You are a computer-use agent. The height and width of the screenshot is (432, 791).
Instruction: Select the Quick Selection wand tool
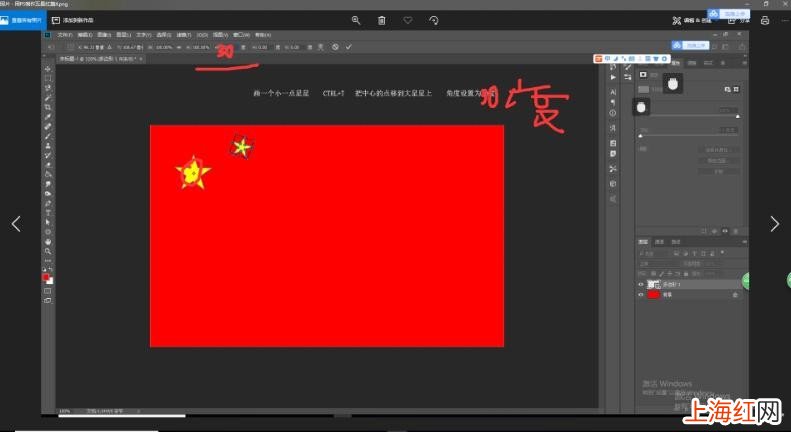pyautogui.click(x=48, y=97)
